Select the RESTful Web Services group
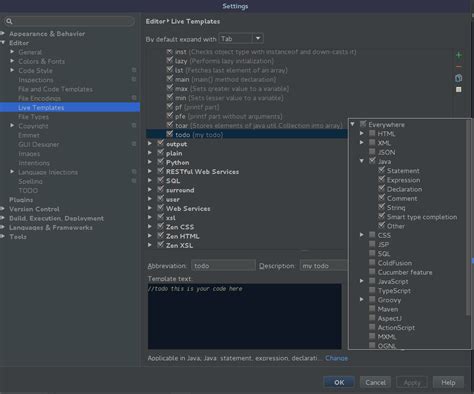This screenshot has width=474, height=394. click(x=202, y=171)
